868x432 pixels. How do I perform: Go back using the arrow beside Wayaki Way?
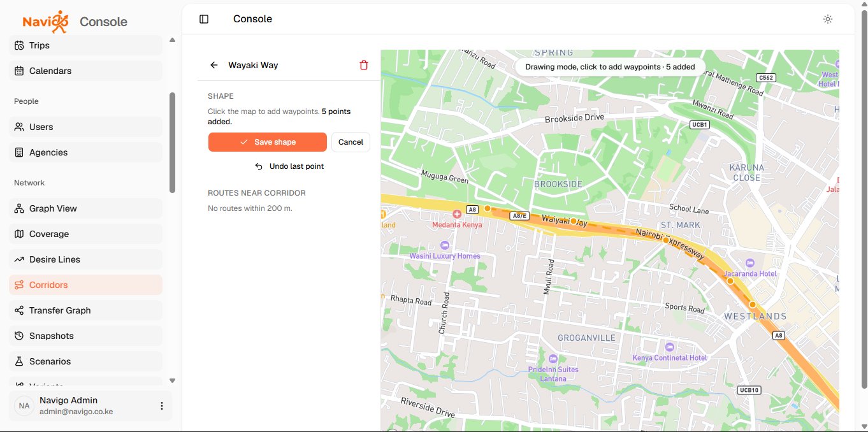point(214,65)
